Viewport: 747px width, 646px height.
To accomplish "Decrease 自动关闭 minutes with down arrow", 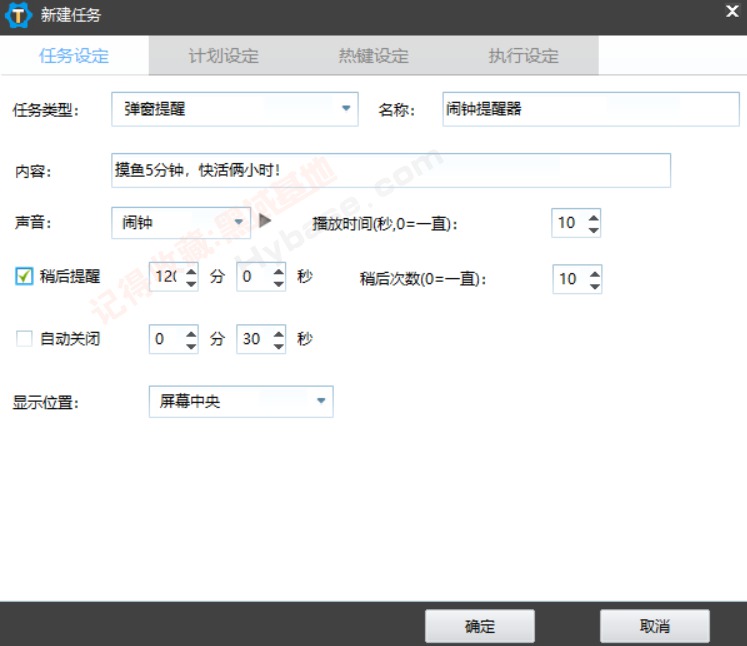I will tap(191, 346).
